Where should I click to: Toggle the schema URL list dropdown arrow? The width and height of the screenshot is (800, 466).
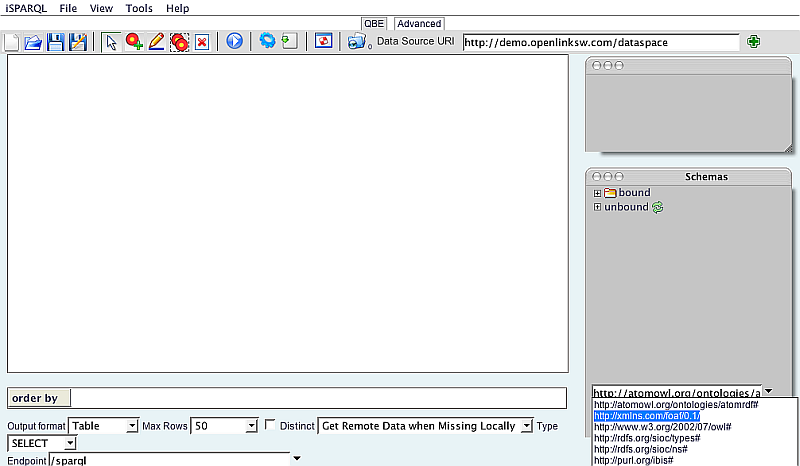click(768, 391)
